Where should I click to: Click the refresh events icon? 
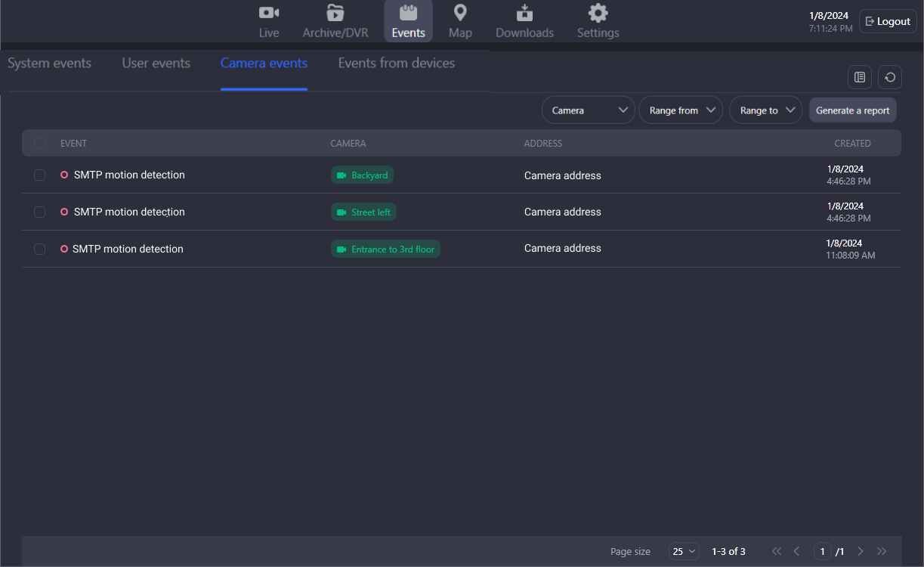click(890, 77)
